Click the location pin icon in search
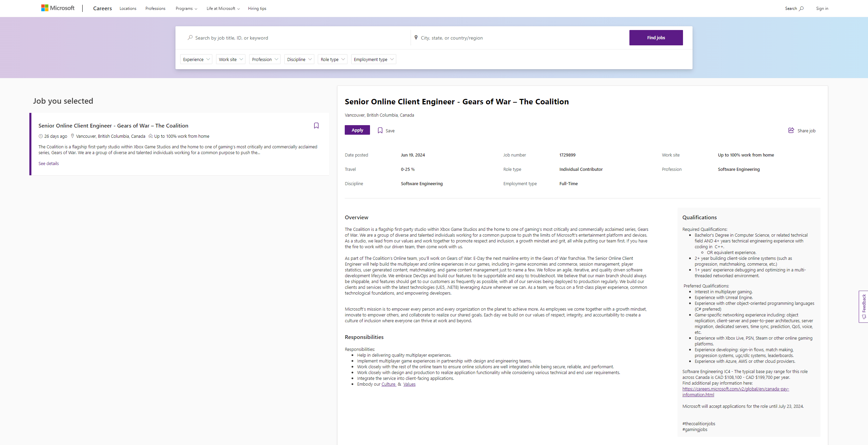The image size is (868, 445). [x=416, y=38]
